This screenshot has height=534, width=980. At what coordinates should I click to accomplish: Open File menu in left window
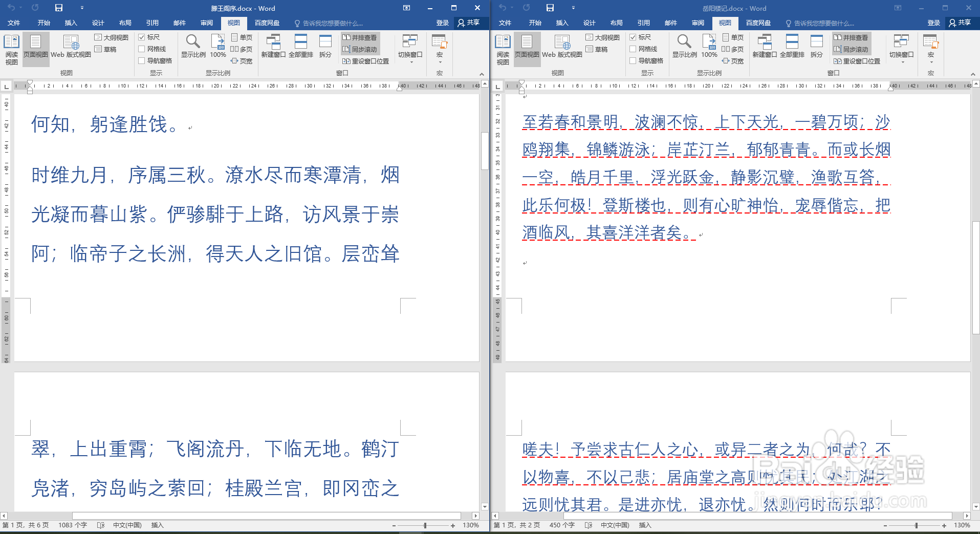click(14, 23)
